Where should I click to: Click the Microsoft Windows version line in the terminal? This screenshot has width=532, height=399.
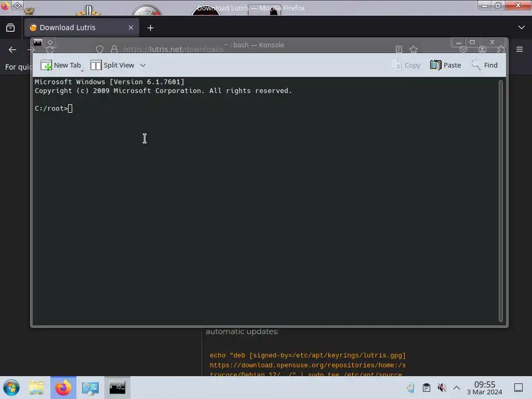(109, 82)
